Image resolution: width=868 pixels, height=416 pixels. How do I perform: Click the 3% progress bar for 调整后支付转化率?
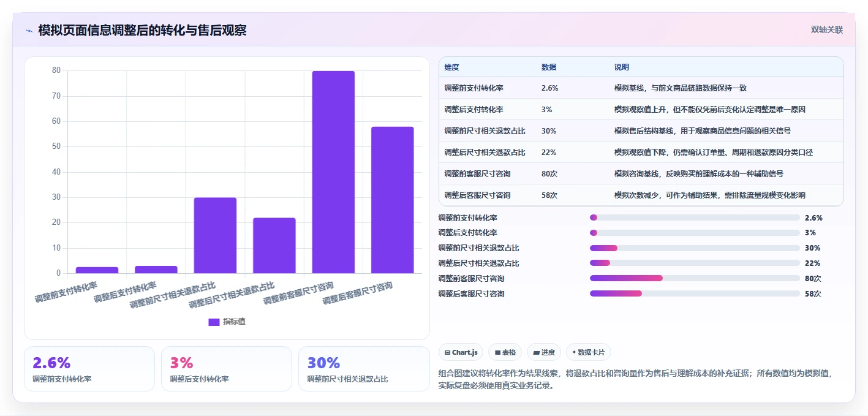click(695, 233)
